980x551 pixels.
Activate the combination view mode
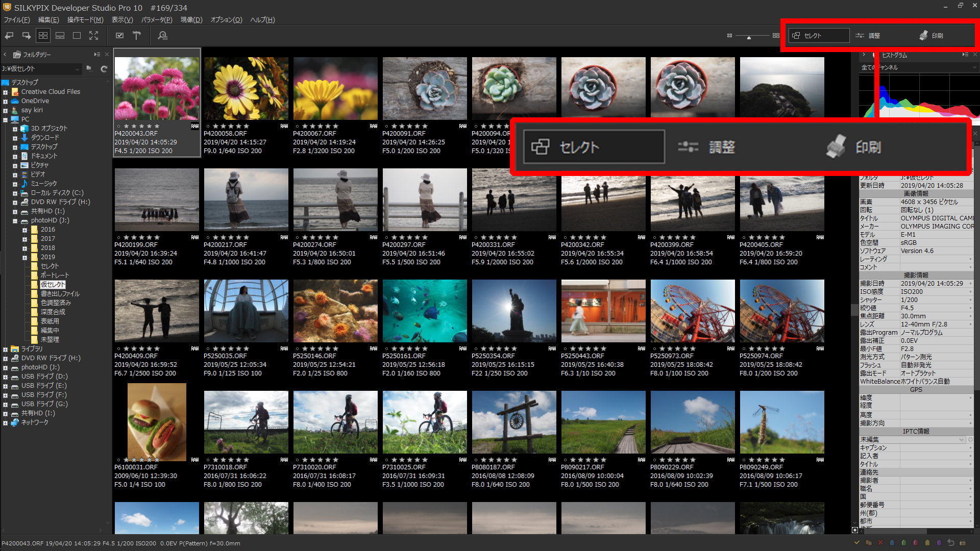coord(60,35)
